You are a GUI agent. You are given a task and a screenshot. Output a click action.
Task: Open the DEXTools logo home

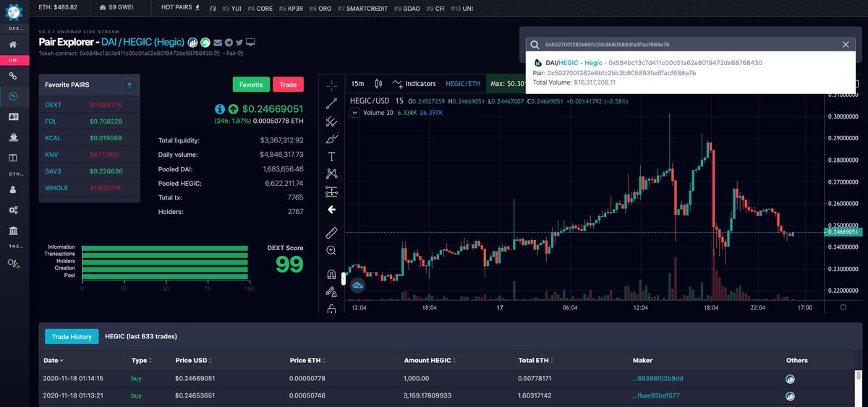point(13,12)
